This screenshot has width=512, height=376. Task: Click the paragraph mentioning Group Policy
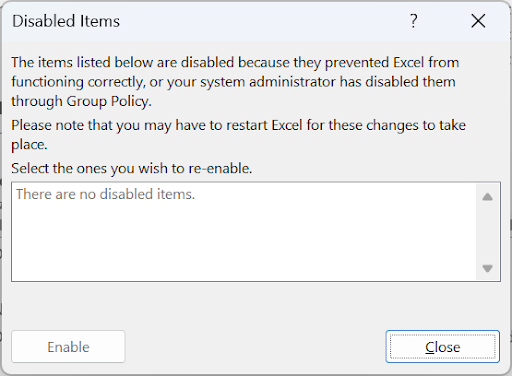coord(235,82)
